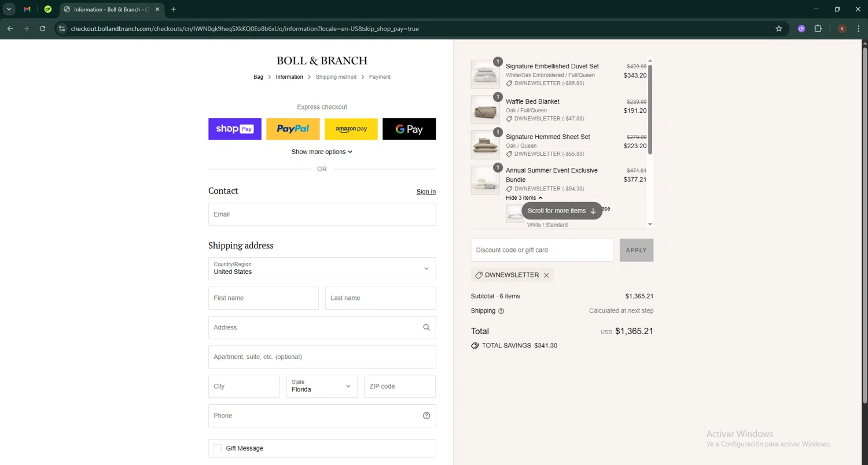Viewport: 868px width, 465px height.
Task: Open the browser extensions puzzle icon
Action: tap(818, 28)
